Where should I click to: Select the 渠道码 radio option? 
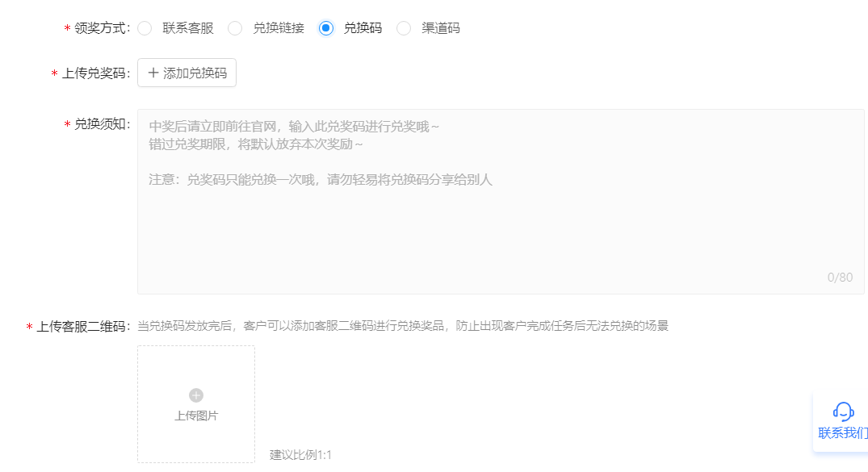404,28
